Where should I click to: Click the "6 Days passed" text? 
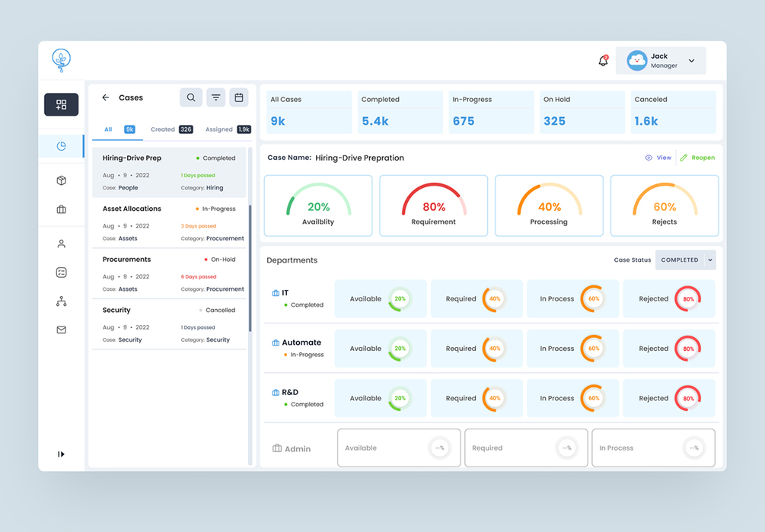pos(199,276)
